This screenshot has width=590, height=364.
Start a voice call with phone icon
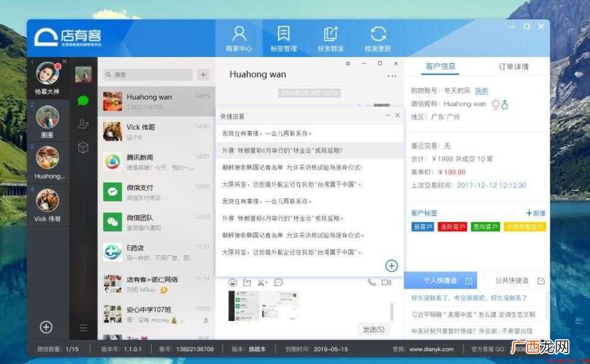[371, 282]
